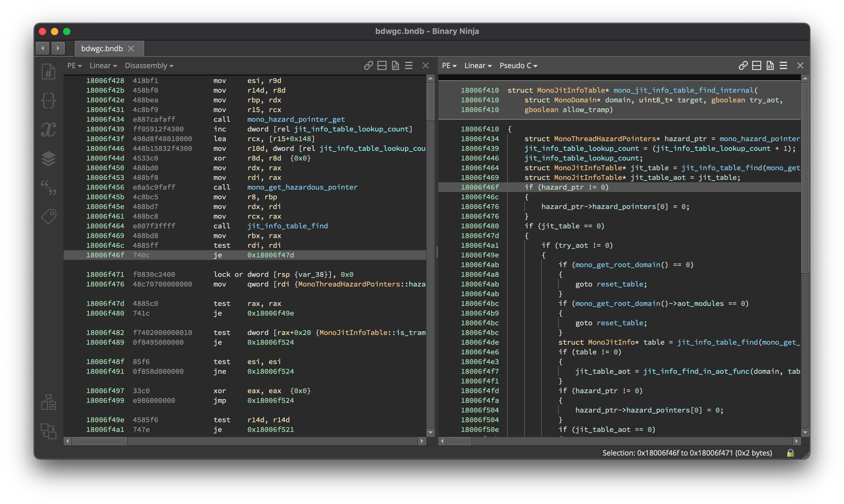Open the Types sidebar icon (curly braces)

(x=49, y=101)
